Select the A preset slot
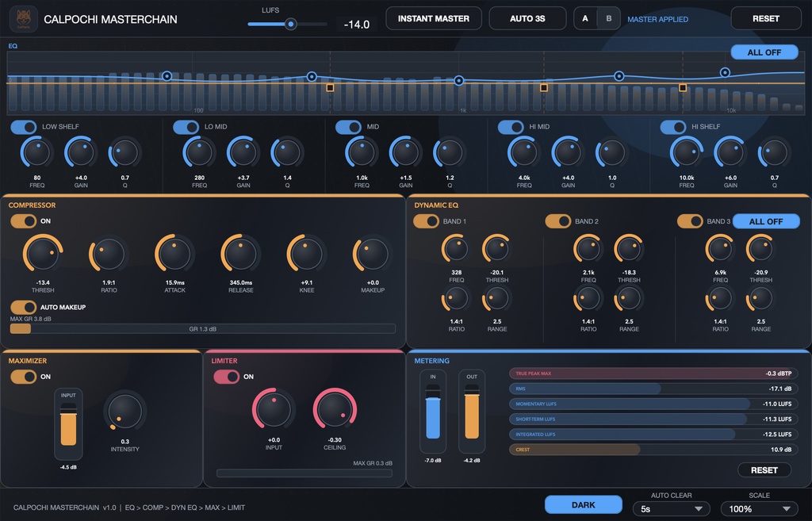The height and width of the screenshot is (521, 812). coord(585,19)
